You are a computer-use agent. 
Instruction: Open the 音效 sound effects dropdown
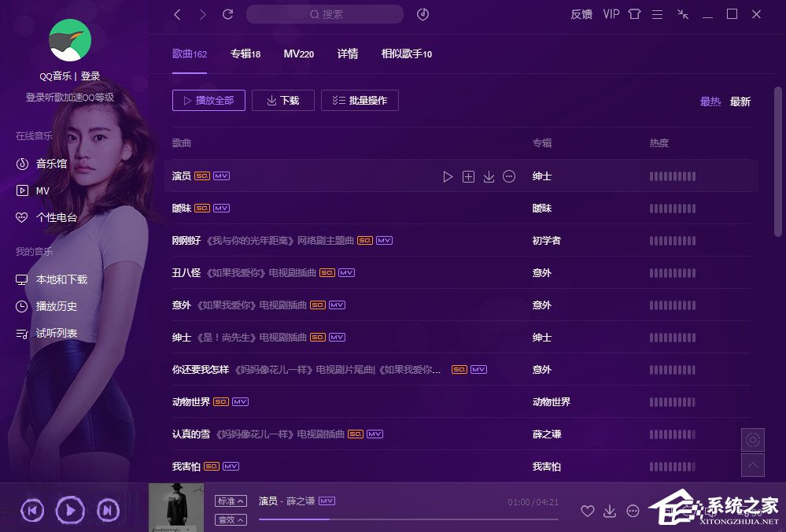click(x=230, y=519)
